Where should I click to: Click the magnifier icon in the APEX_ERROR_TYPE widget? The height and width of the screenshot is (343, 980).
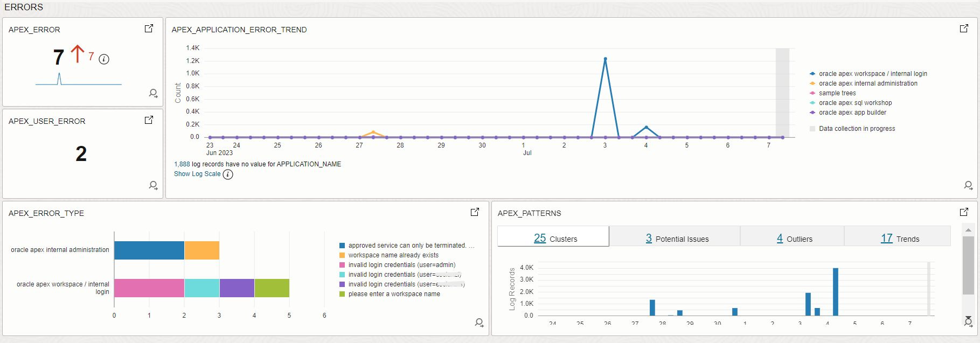pyautogui.click(x=479, y=323)
